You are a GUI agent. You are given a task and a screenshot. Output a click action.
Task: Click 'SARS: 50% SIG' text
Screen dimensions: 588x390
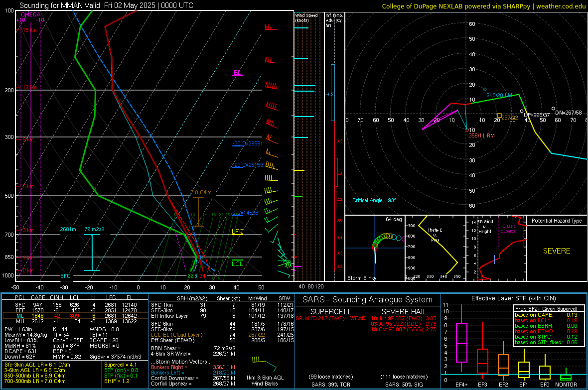(404, 385)
